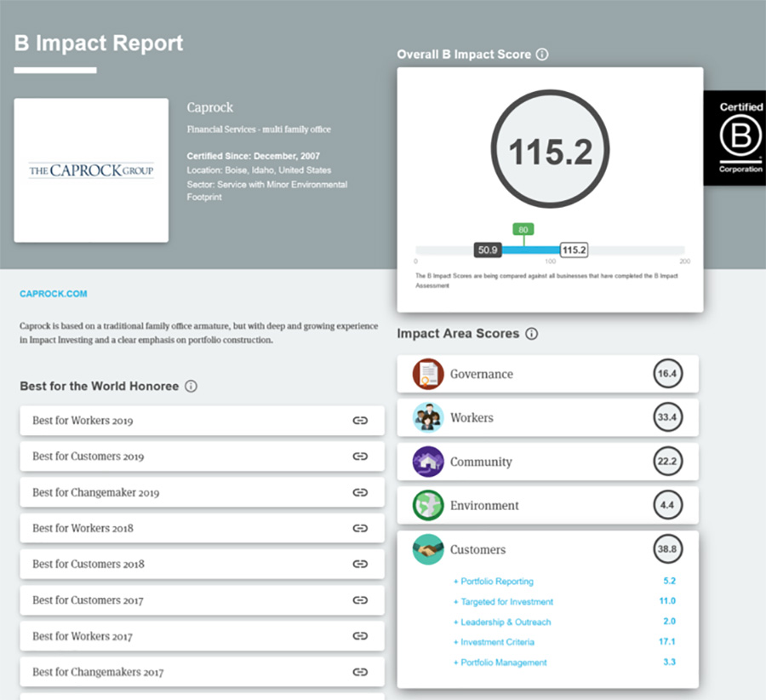766x700 pixels.
Task: Click the Portfolio Management value 3.3
Action: point(669,662)
